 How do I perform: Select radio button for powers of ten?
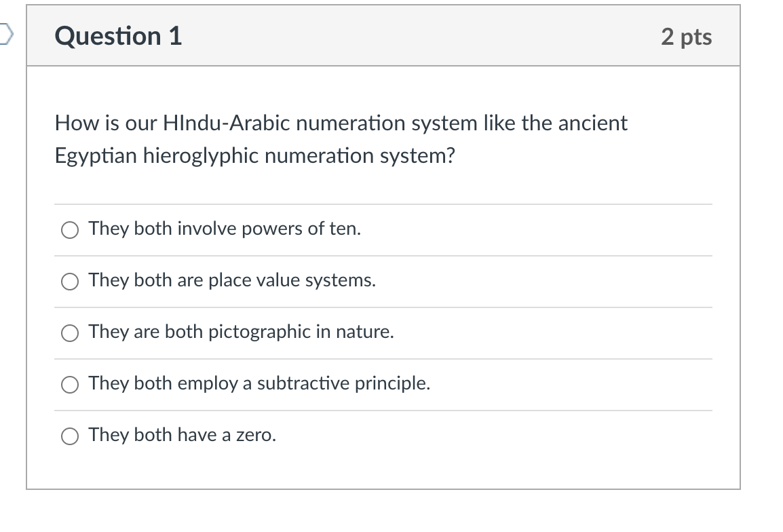[x=70, y=231]
